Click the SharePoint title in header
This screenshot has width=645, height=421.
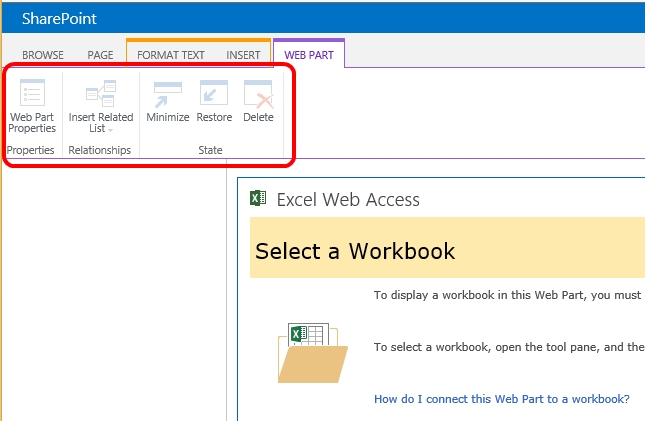click(x=59, y=19)
